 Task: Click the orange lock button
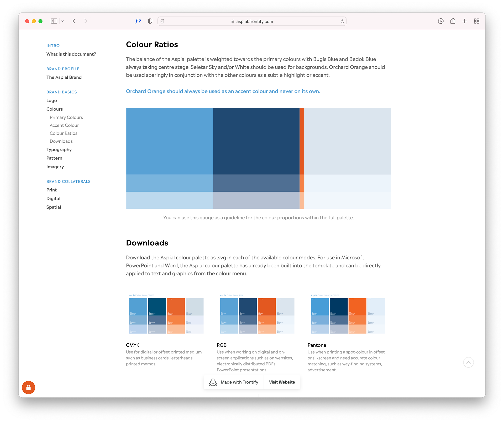(x=28, y=387)
